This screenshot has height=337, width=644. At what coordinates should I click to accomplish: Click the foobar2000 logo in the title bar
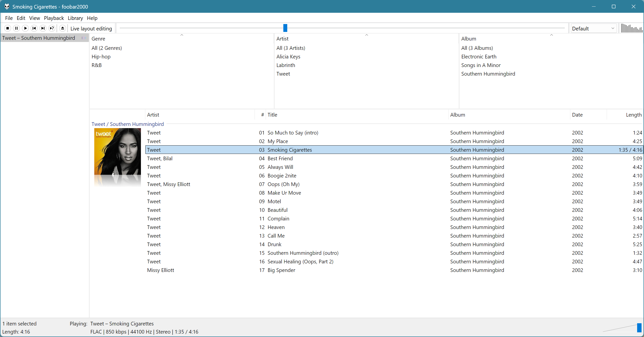[x=7, y=7]
